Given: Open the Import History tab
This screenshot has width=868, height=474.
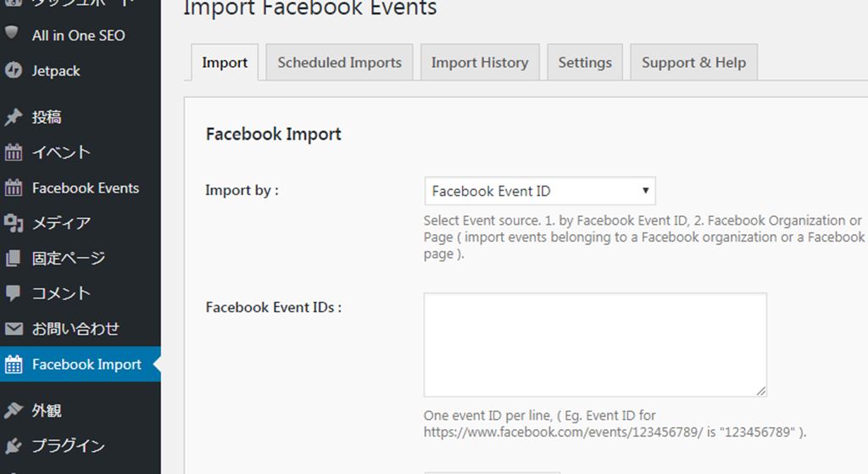Looking at the screenshot, I should coord(479,63).
